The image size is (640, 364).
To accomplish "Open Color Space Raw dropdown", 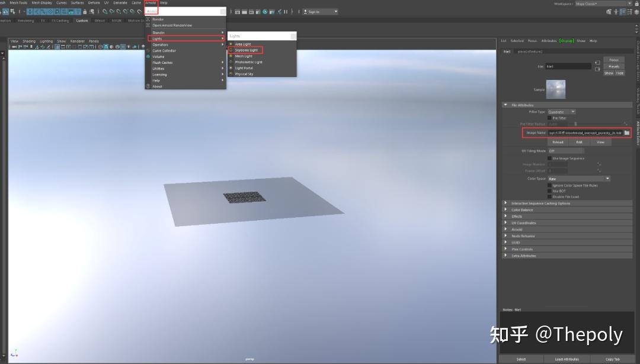I will coord(579,179).
